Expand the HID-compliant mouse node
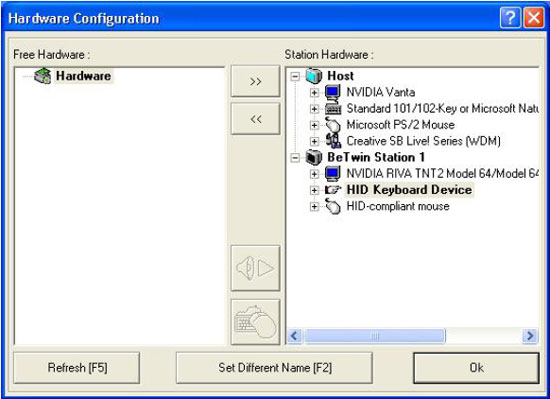 click(x=314, y=207)
